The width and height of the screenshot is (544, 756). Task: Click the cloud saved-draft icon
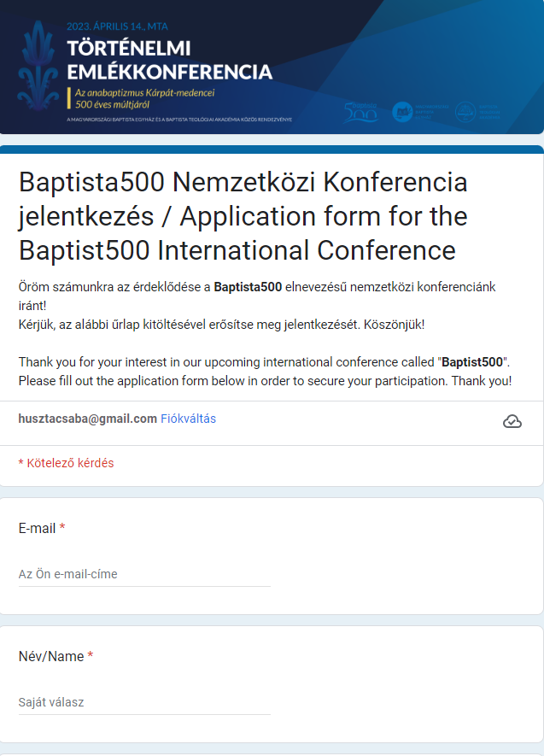coord(512,421)
